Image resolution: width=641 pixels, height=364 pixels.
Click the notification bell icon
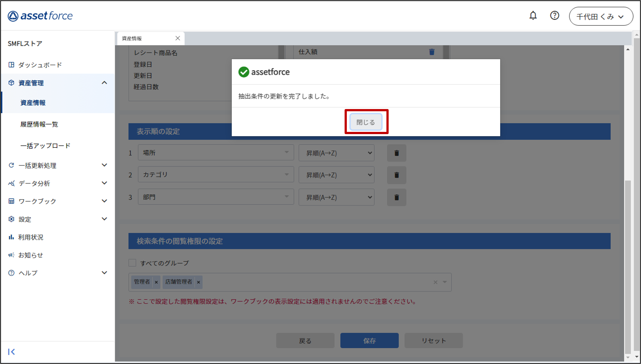click(533, 16)
